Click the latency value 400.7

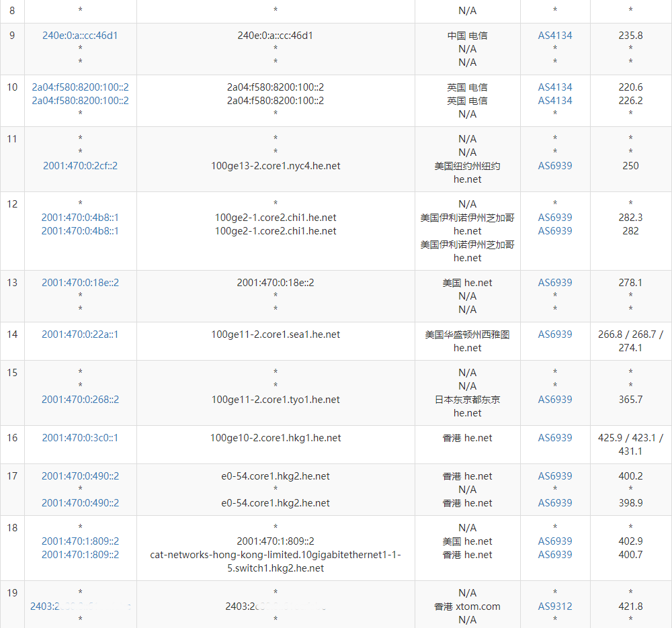pos(630,555)
